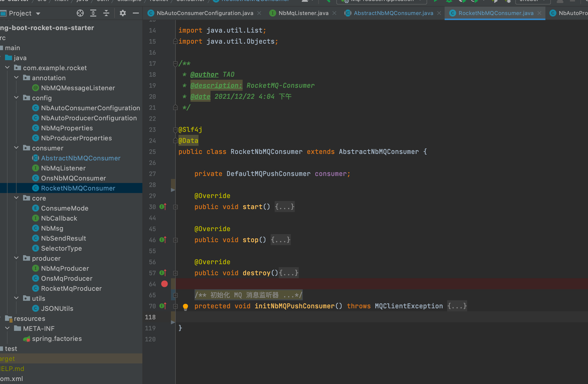Start debugging with the bug icon

(449, 1)
